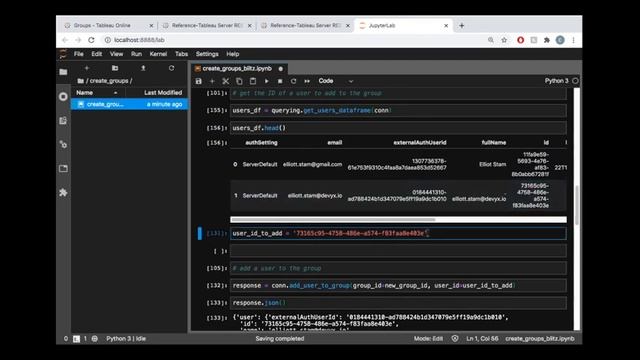Open the Kernel menu
The image size is (640, 360).
coord(158,54)
